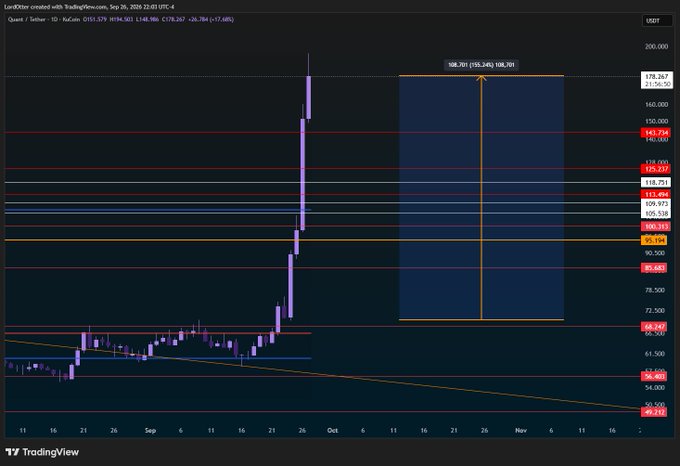Click the 150.000 price scale label
The height and width of the screenshot is (466, 680).
pos(657,121)
